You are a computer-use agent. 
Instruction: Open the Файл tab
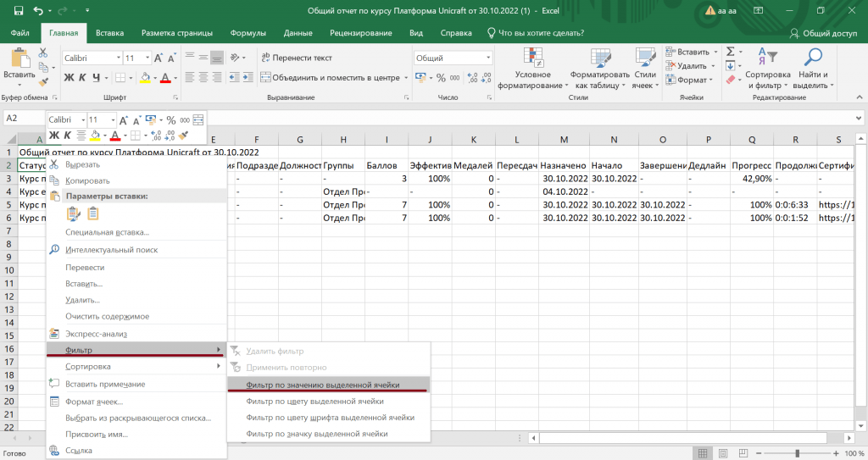point(20,33)
